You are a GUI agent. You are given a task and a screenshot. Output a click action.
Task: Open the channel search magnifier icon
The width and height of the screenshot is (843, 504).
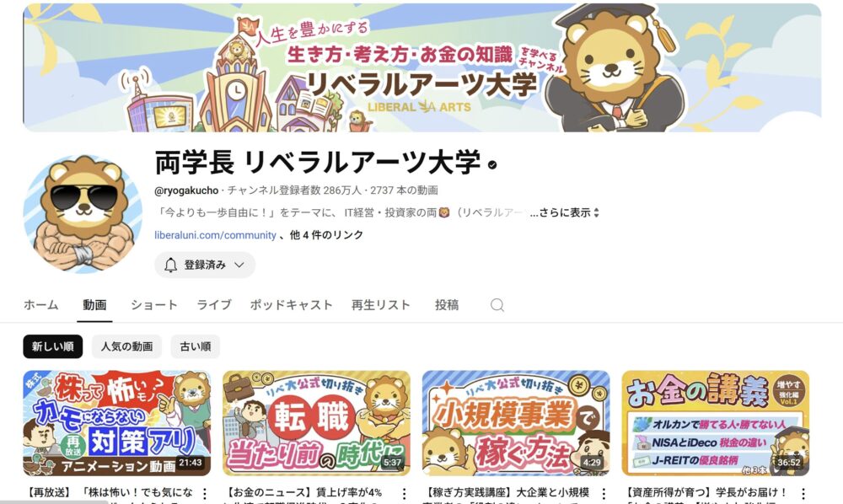tap(497, 305)
